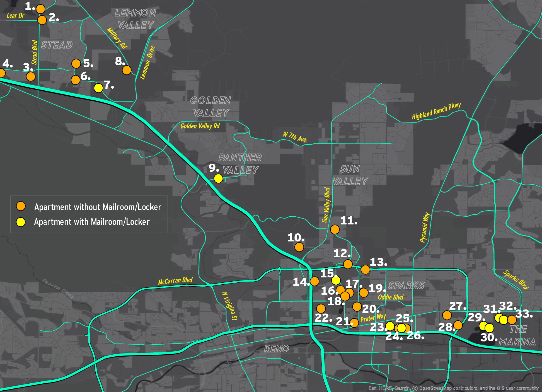Select the yellow marker numbered 7
Image resolution: width=542 pixels, height=392 pixels.
point(98,88)
